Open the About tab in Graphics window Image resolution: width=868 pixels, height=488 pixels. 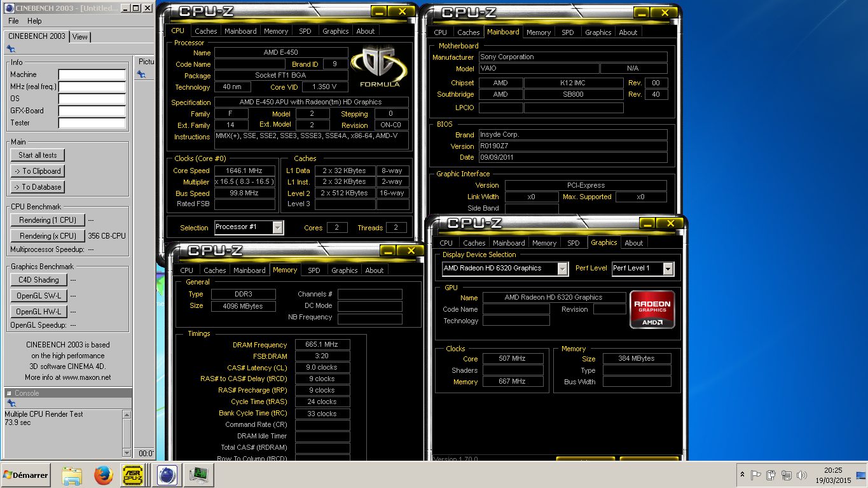[634, 243]
